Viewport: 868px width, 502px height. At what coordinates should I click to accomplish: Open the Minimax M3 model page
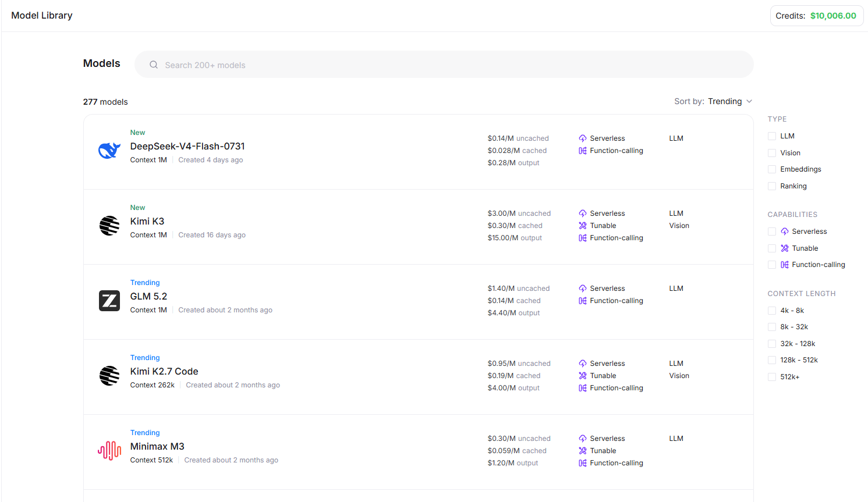(x=157, y=446)
